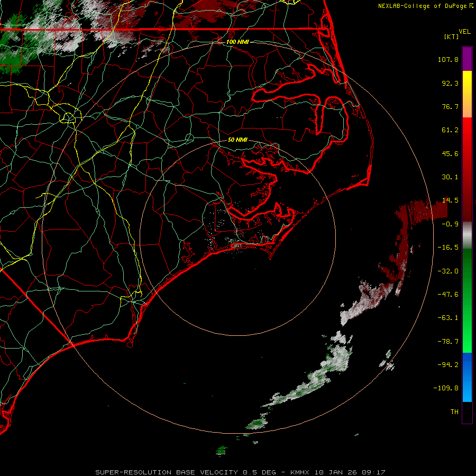Pick the bright red segment of the color bar
This screenshot has height=476, width=476.
467,134
